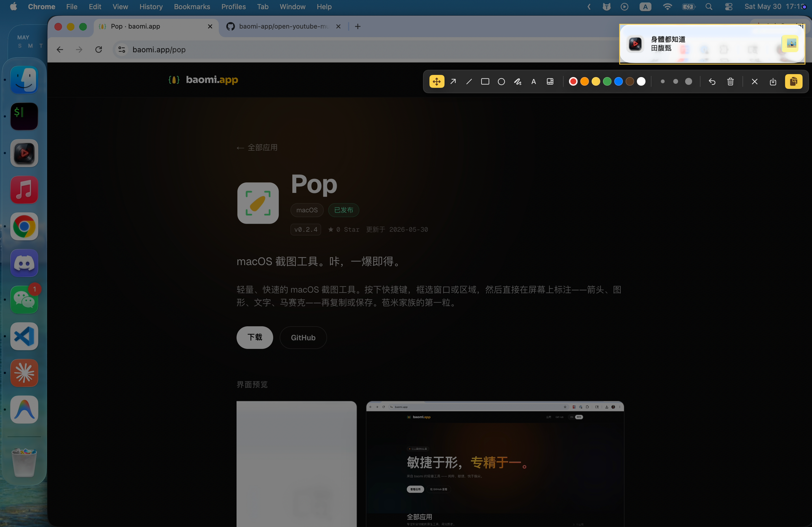Open Visual Studio Code from Dock

pyautogui.click(x=24, y=336)
